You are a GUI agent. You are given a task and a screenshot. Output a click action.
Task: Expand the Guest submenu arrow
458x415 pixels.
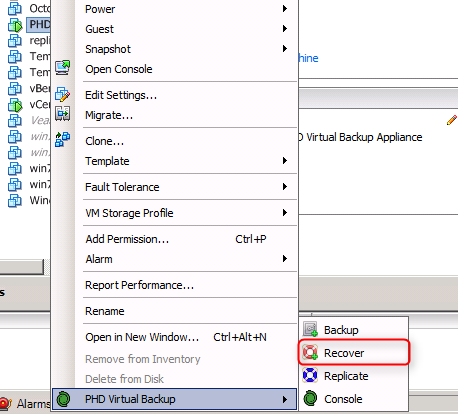click(285, 29)
